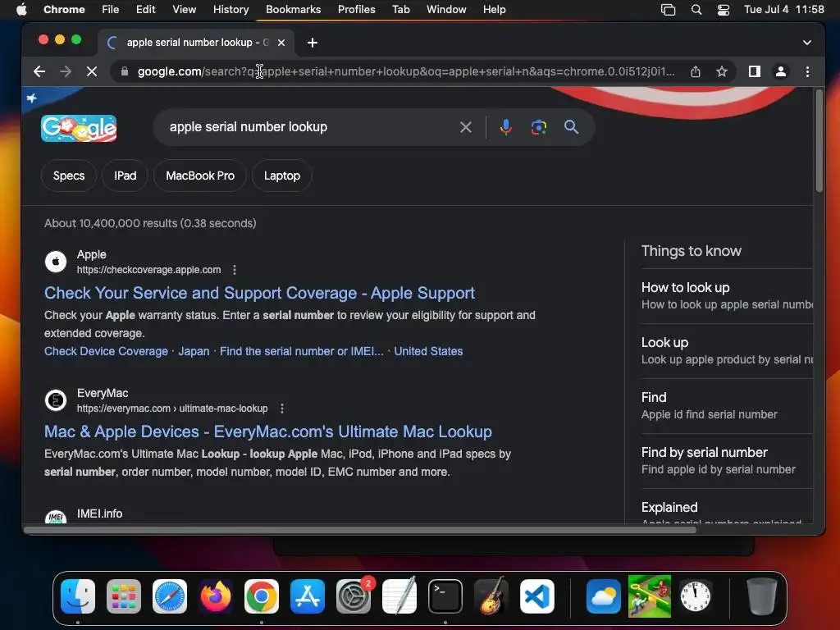Open the Bookmarks menu
This screenshot has height=630, width=840.
[293, 9]
